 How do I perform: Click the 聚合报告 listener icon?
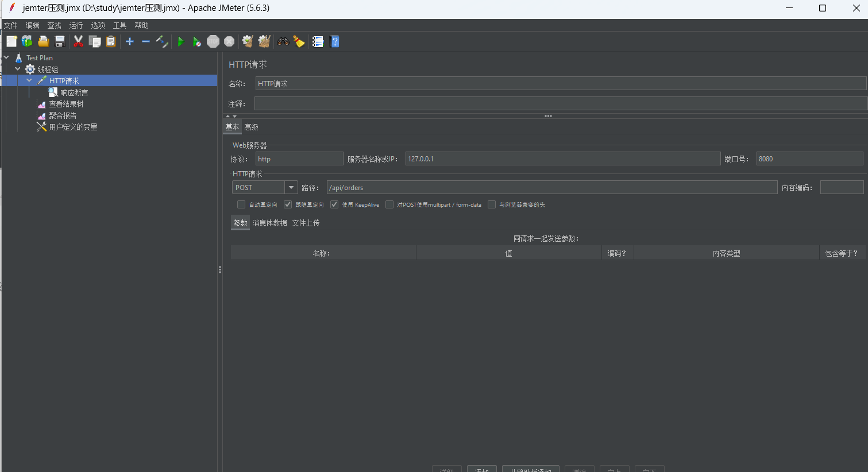point(42,115)
